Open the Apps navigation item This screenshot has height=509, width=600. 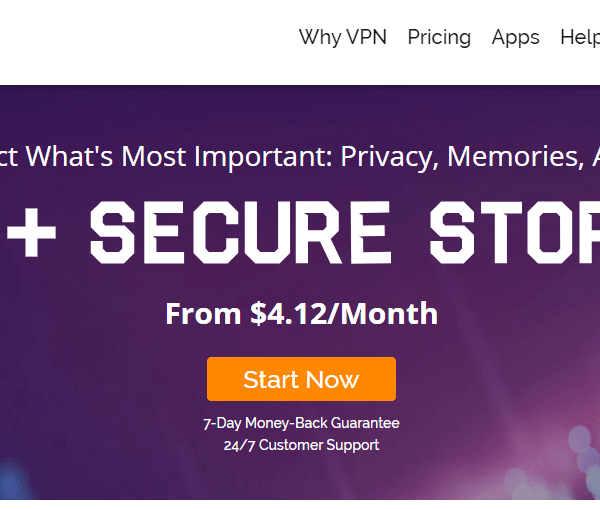515,38
